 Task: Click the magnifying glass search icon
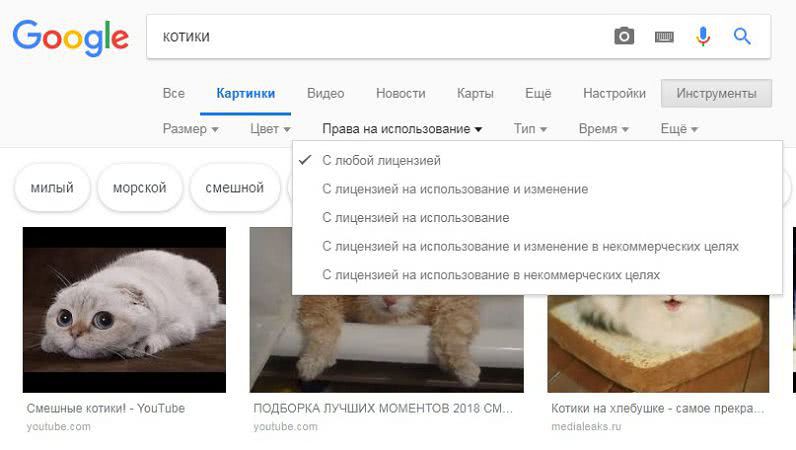tap(742, 37)
